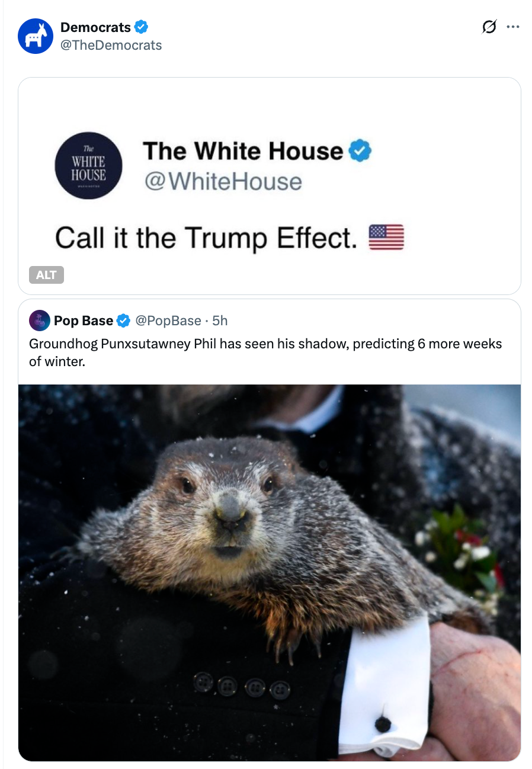Open the Grok explain icon
The image size is (532, 769).
pos(489,27)
